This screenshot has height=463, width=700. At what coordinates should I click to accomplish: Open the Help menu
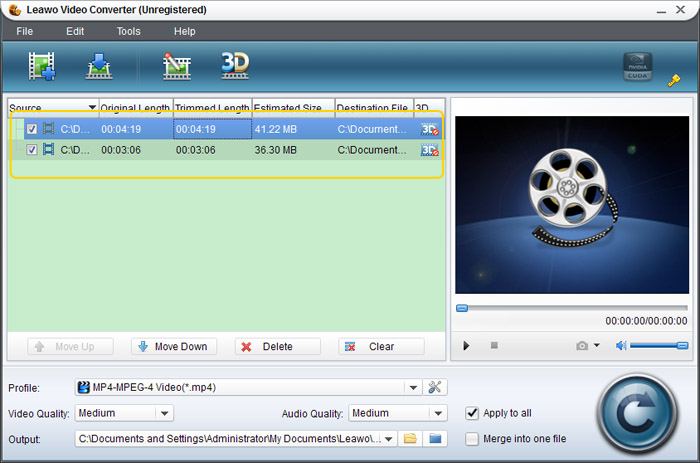point(184,31)
